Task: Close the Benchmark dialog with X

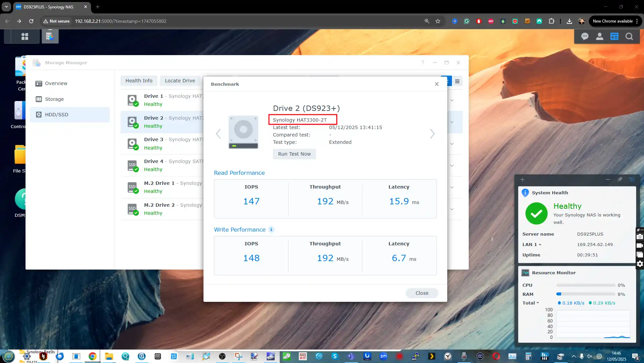Action: [436, 84]
